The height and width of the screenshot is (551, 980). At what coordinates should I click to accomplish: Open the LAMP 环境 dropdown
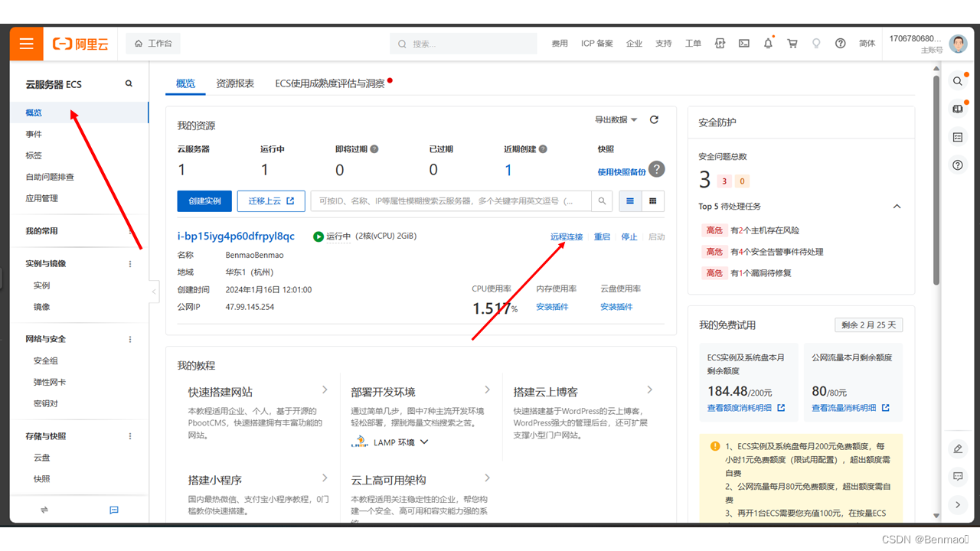pyautogui.click(x=391, y=442)
